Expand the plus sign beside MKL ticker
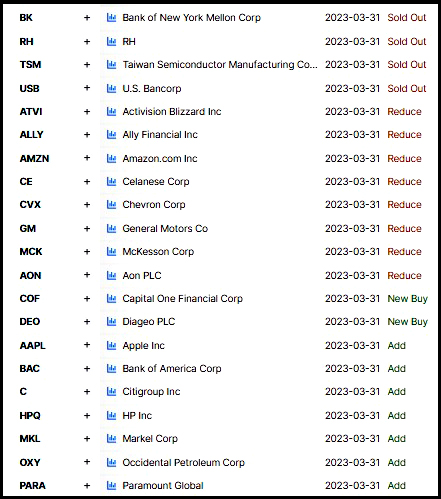This screenshot has width=441, height=499. click(87, 438)
